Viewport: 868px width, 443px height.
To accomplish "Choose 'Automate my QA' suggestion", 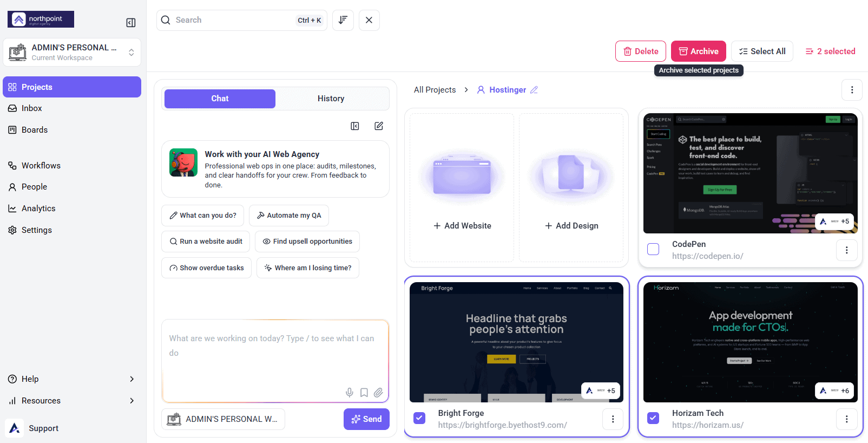I will click(289, 216).
